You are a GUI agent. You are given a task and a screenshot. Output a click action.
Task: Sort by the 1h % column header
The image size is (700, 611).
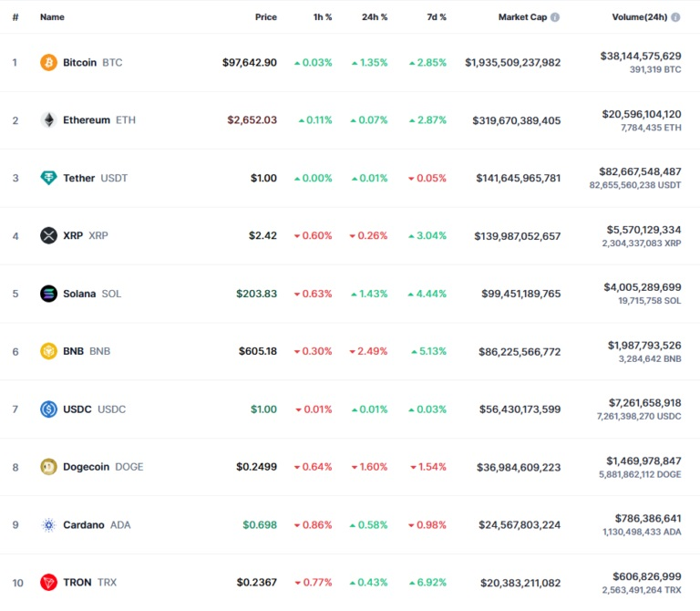point(323,17)
